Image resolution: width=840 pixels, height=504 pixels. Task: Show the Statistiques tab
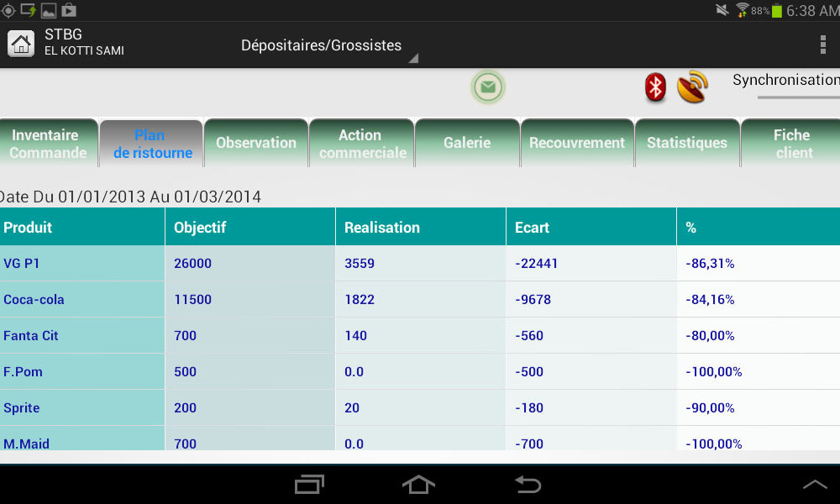coord(686,144)
